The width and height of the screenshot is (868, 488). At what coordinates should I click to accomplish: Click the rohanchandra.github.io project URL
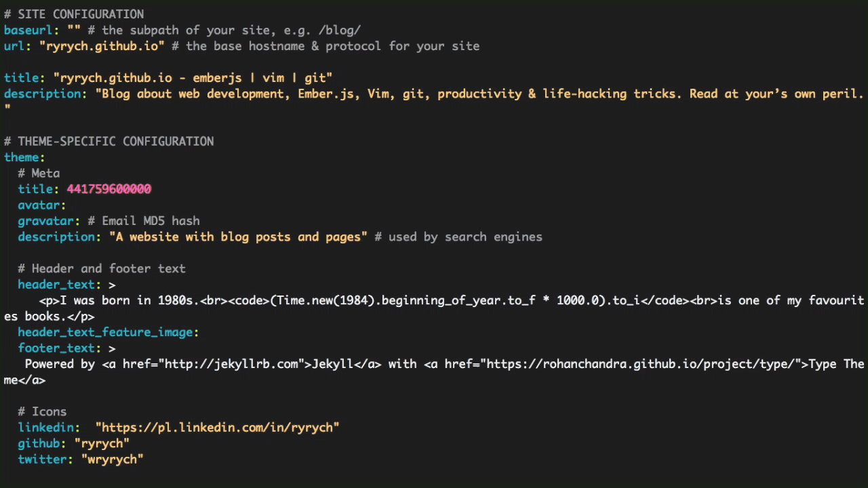coord(640,364)
